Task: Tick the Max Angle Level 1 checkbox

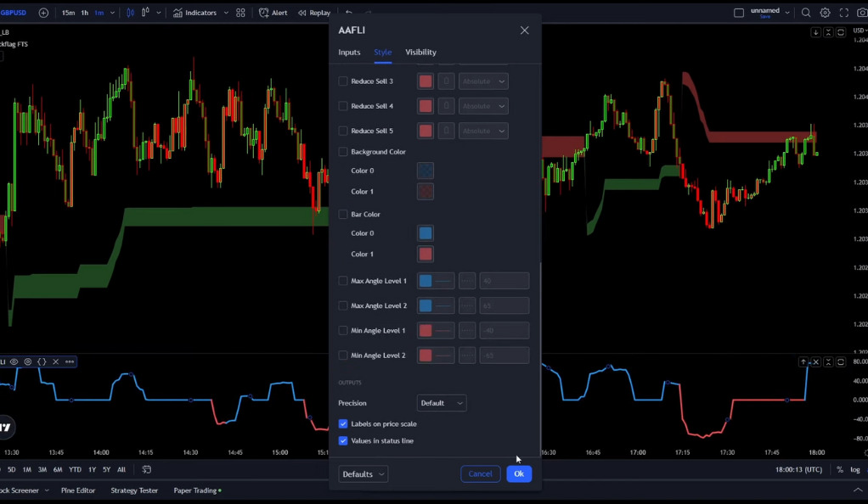Action: [342, 281]
